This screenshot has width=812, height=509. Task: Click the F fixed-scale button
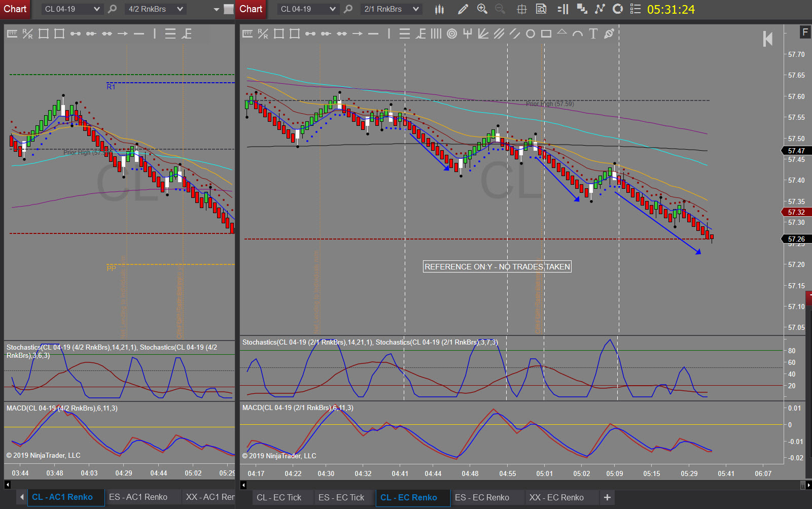click(x=805, y=32)
